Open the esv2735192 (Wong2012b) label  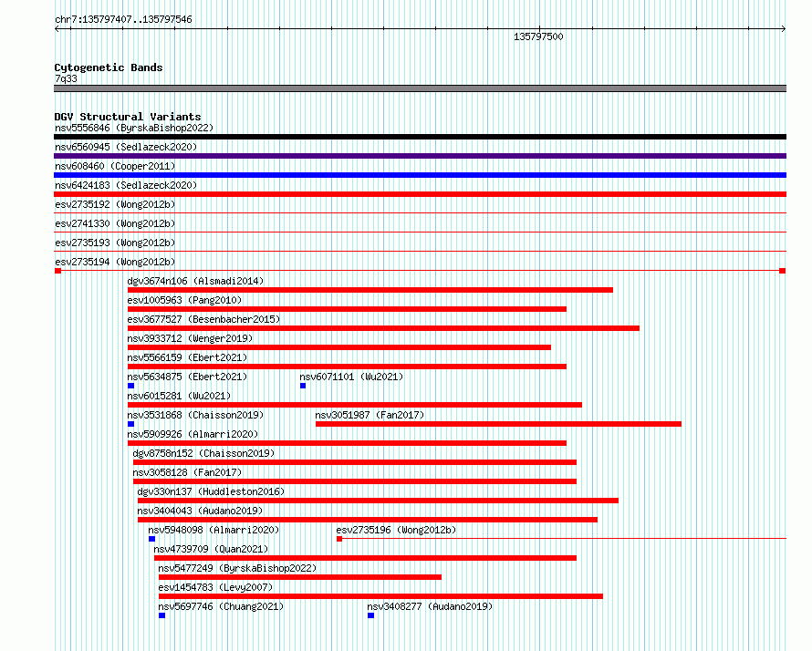click(x=115, y=204)
